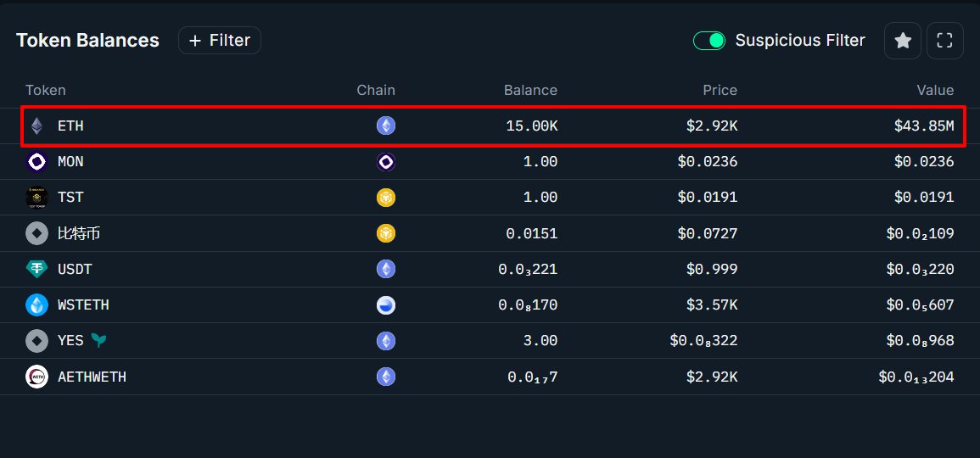Disable the Suspicious Filter toggle
The width and height of the screenshot is (980, 458).
pos(709,41)
